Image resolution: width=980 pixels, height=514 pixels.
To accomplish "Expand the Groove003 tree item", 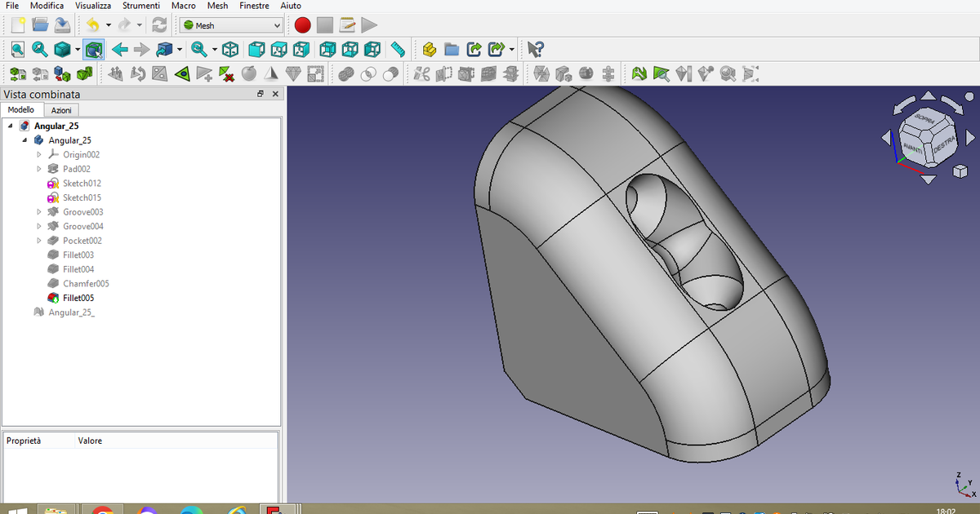I will [x=38, y=211].
